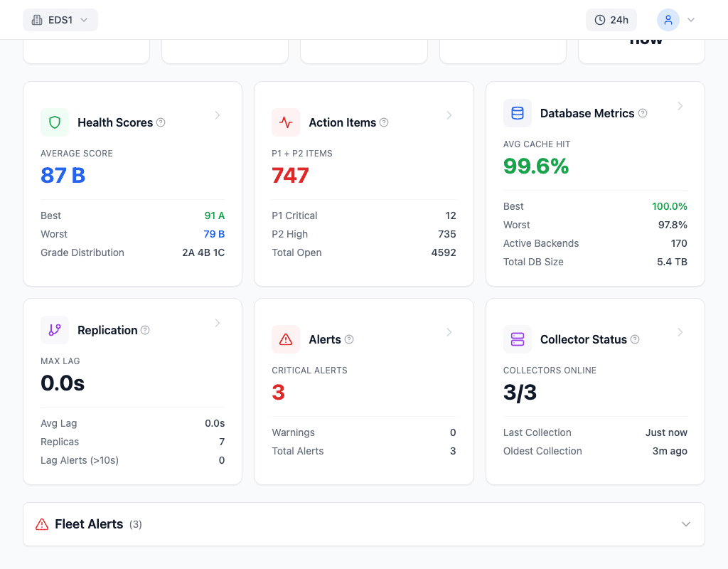Open Health Scores details via arrow
The width and height of the screenshot is (728, 569).
pyautogui.click(x=218, y=115)
